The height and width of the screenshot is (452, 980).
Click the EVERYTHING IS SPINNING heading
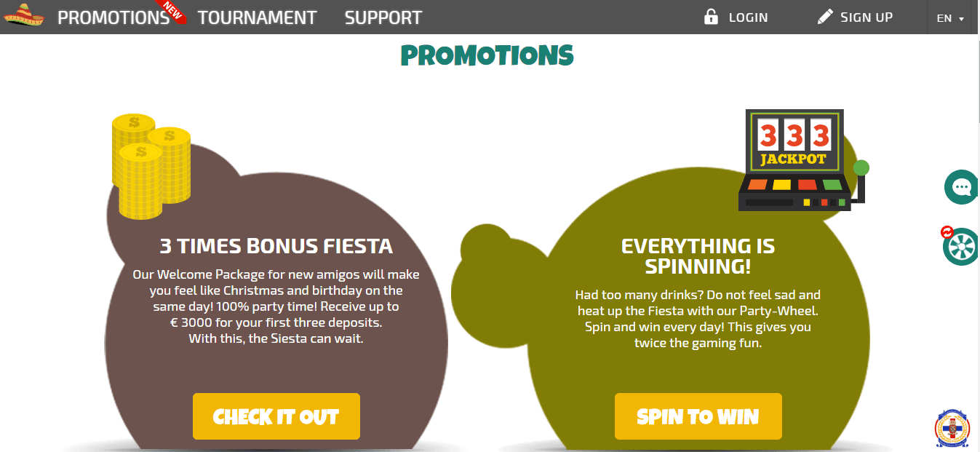(x=698, y=256)
